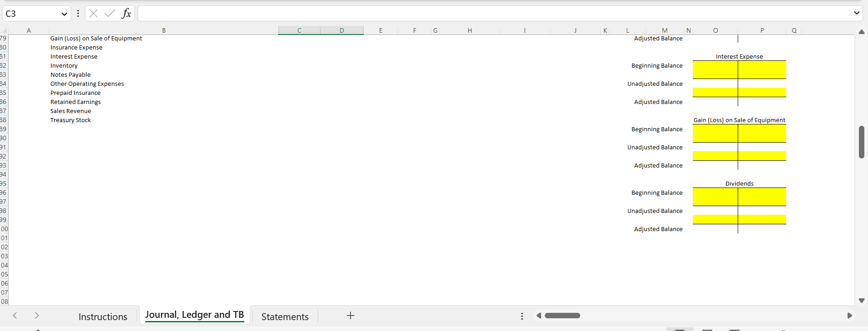868x331 pixels.
Task: Select column C header
Action: pos(300,30)
